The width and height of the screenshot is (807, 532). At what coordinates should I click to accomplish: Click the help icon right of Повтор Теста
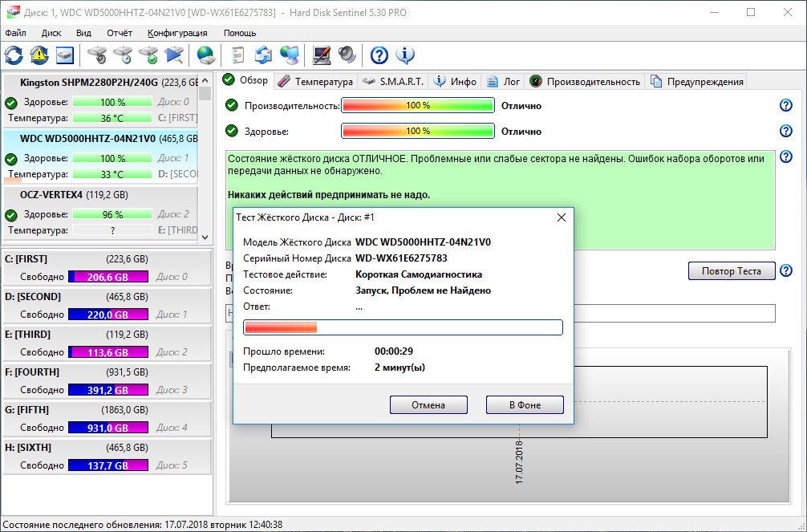click(786, 270)
